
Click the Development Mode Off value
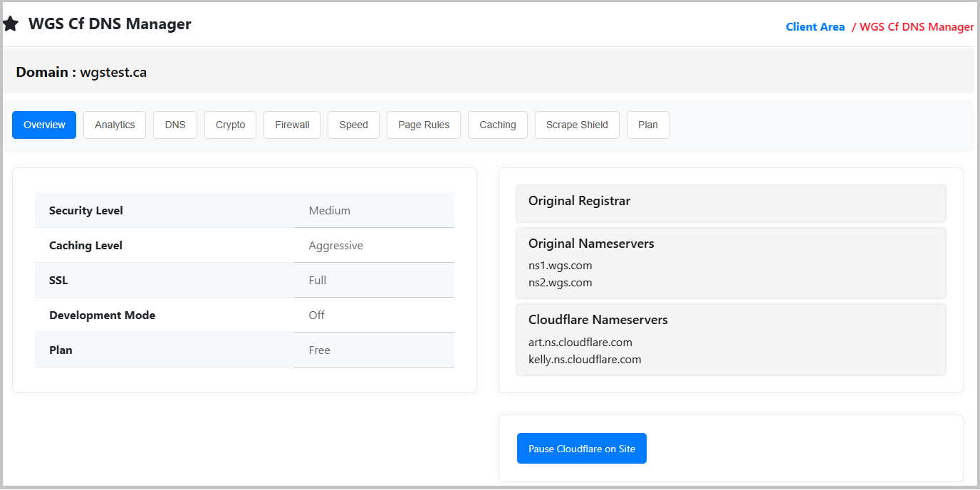tap(316, 316)
